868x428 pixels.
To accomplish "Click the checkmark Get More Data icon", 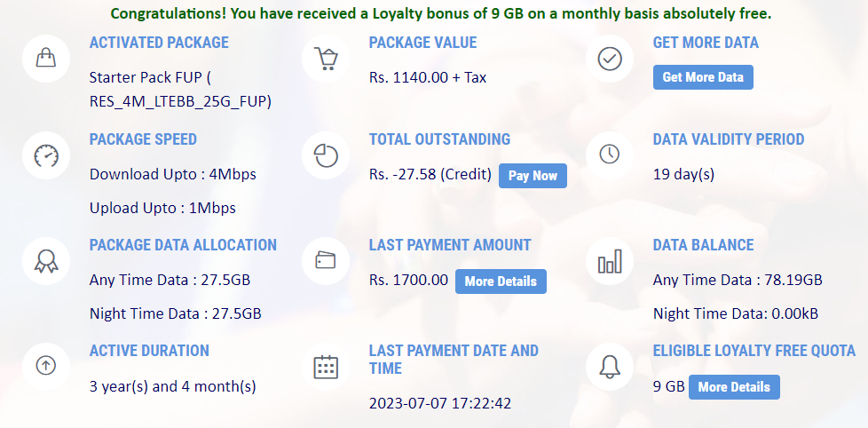I will tap(610, 58).
